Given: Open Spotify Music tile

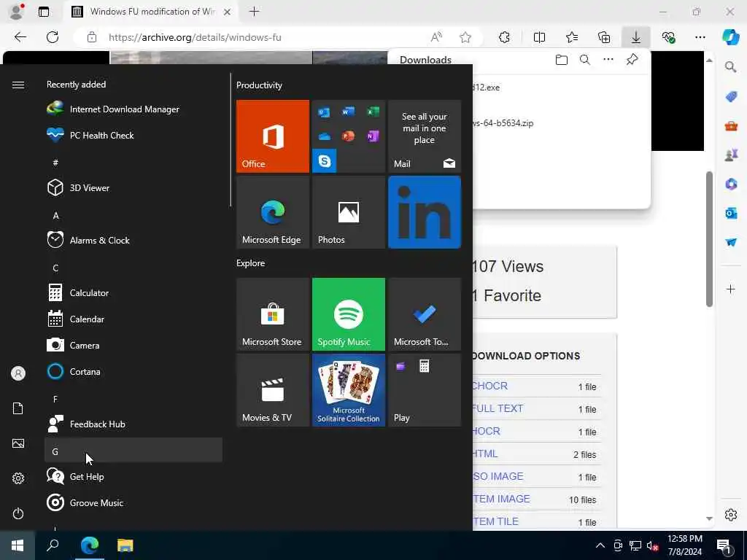Looking at the screenshot, I should 348,314.
